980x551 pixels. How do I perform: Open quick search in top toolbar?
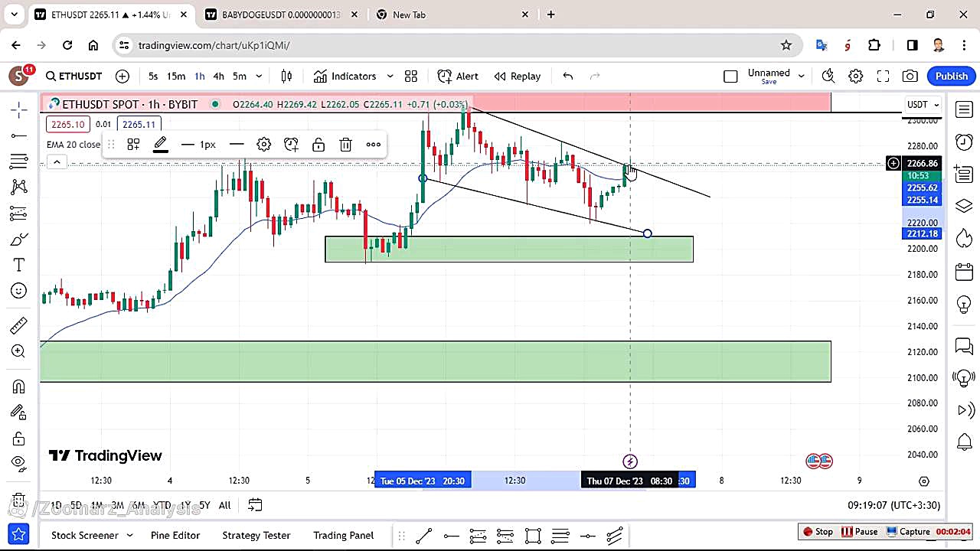pyautogui.click(x=828, y=76)
